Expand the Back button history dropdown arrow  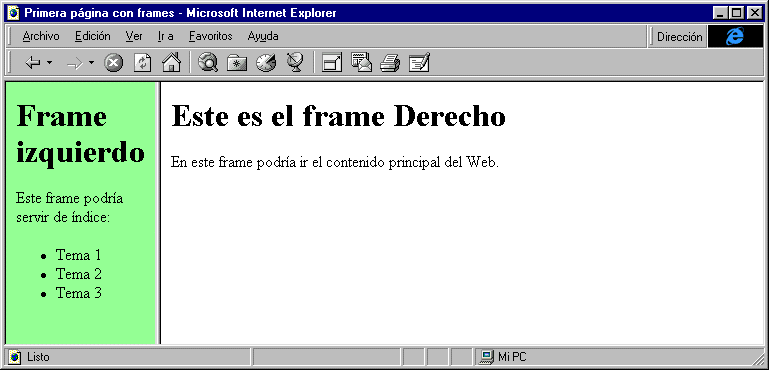pos(49,63)
